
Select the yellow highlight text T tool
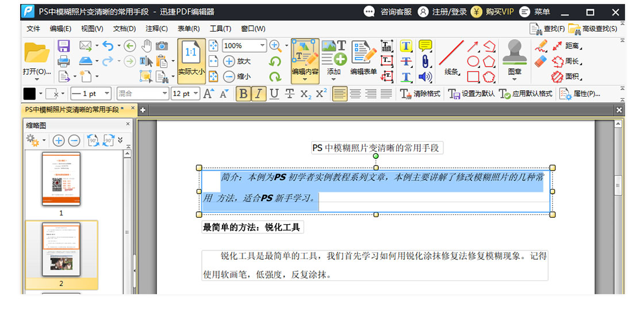pos(406,45)
